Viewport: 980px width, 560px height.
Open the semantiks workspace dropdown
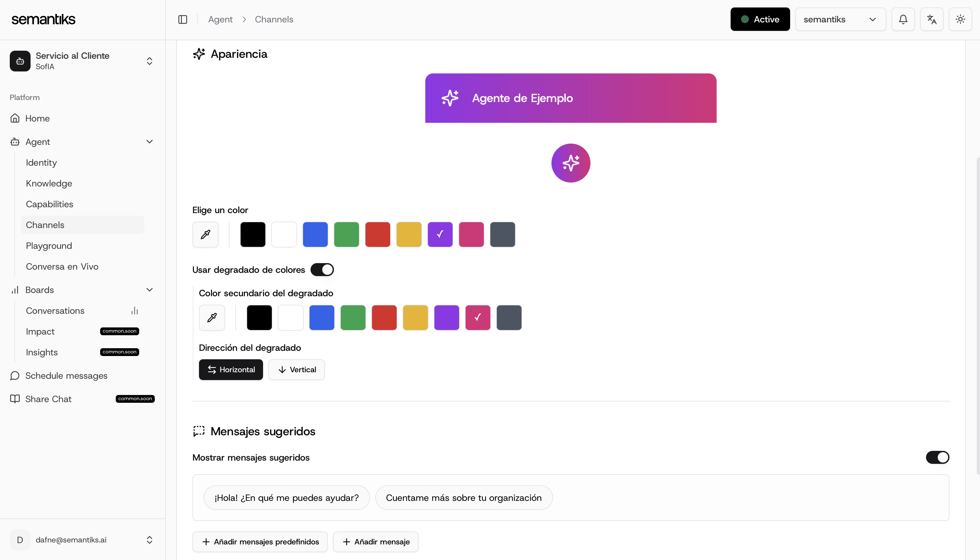(840, 19)
